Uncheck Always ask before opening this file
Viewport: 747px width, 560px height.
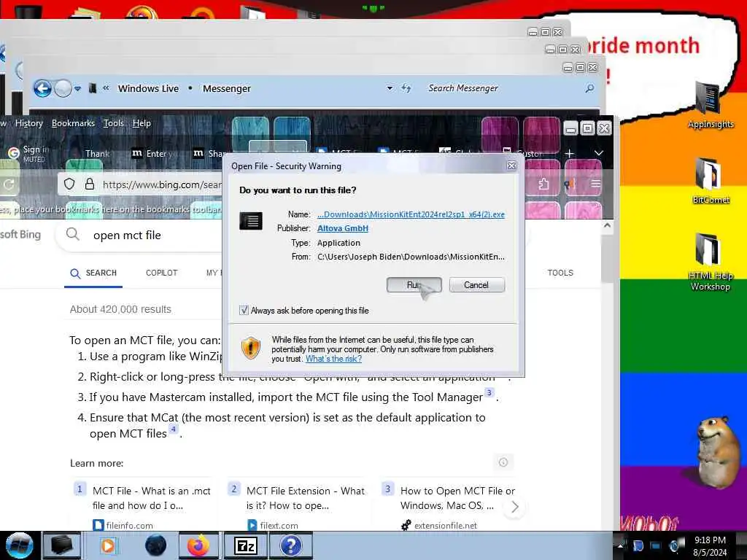(x=244, y=311)
